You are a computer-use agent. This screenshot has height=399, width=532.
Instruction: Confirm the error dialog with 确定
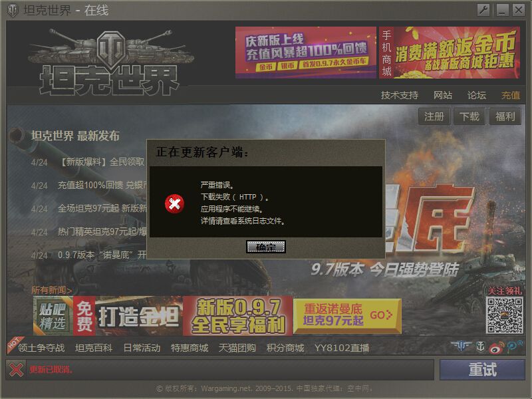point(265,247)
